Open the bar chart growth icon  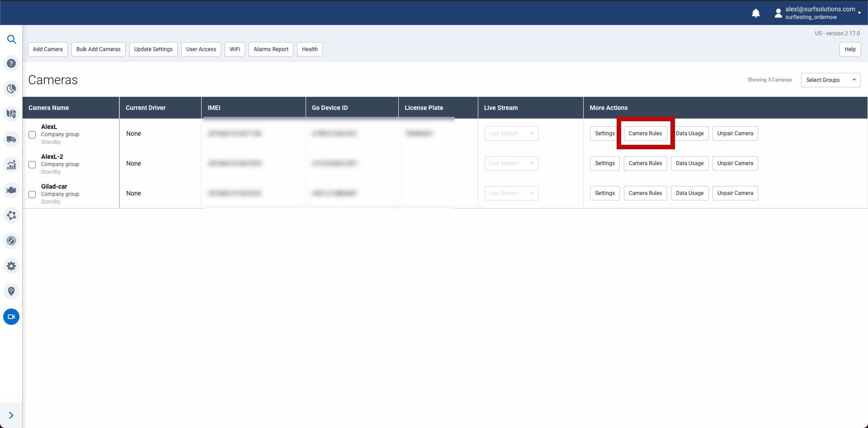coord(11,165)
